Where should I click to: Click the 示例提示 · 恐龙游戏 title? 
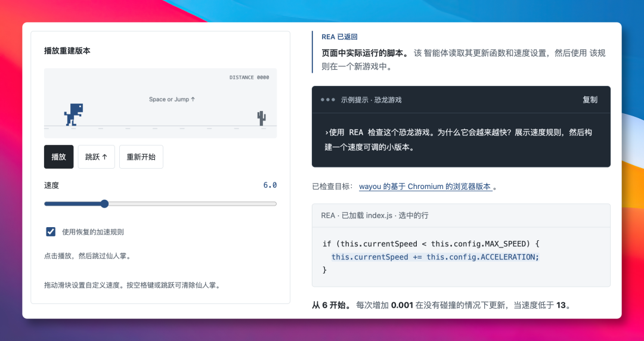371,100
